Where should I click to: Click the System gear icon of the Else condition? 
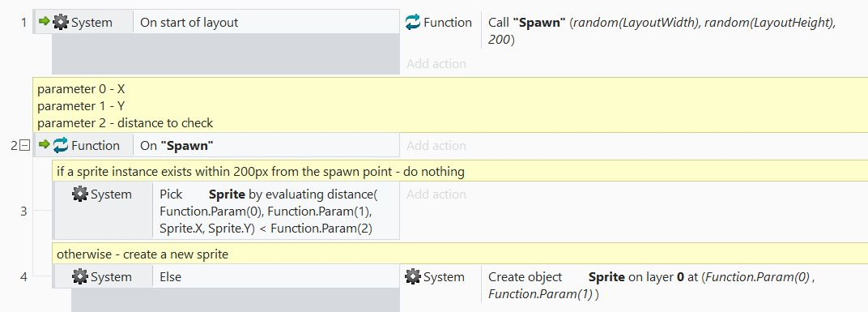[79, 276]
